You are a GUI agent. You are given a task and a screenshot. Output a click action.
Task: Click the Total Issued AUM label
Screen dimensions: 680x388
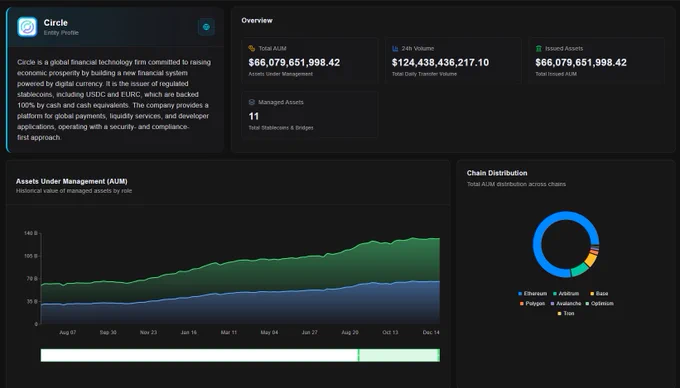pos(556,74)
